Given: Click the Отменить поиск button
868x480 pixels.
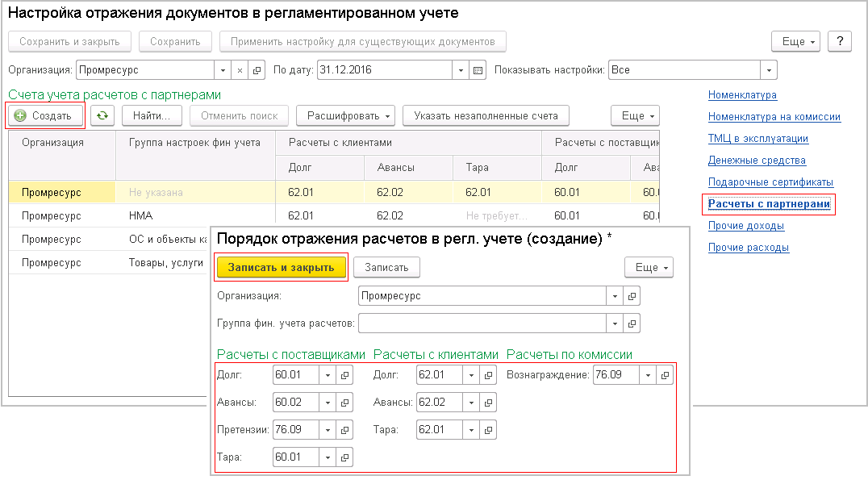Looking at the screenshot, I should pos(239,115).
